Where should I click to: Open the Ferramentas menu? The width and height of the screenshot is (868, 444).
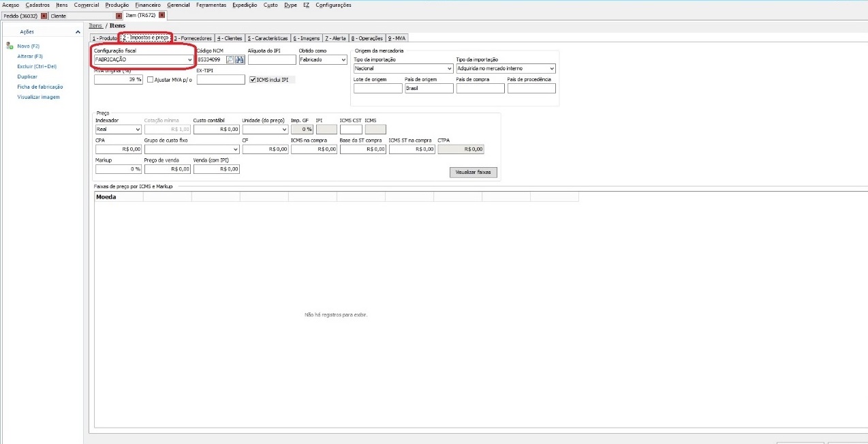[x=211, y=5]
